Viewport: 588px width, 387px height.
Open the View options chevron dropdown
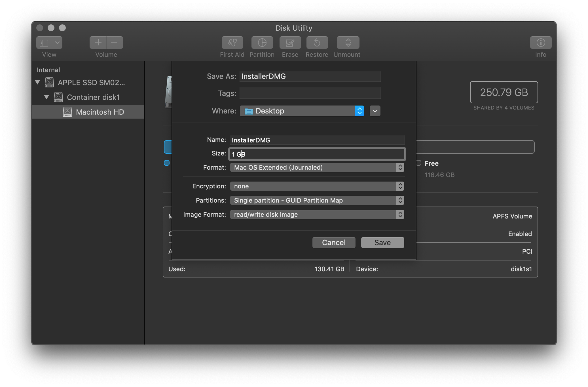coord(57,43)
